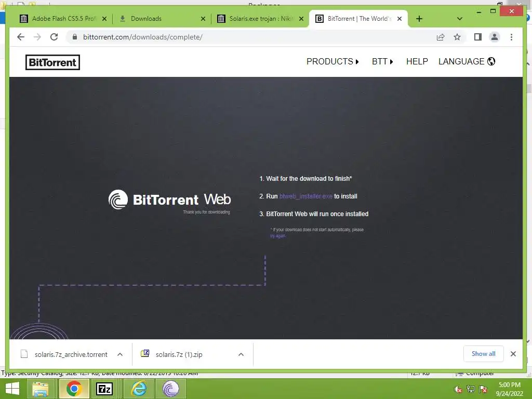Click the BitTorrent logo in header
Viewport: 532px width, 399px height.
coord(52,62)
